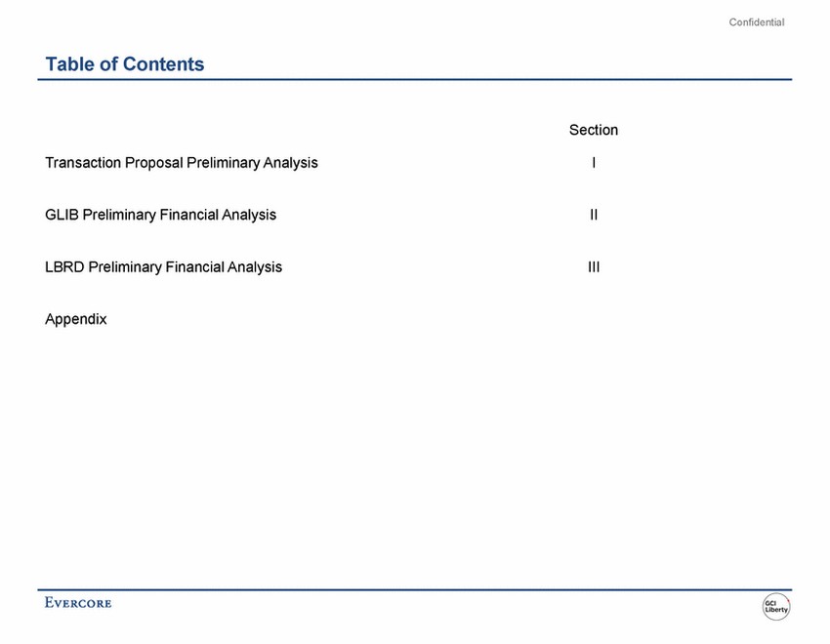The height and width of the screenshot is (644, 830).
Task: Click the word GLIB in second entry
Action: (62, 215)
